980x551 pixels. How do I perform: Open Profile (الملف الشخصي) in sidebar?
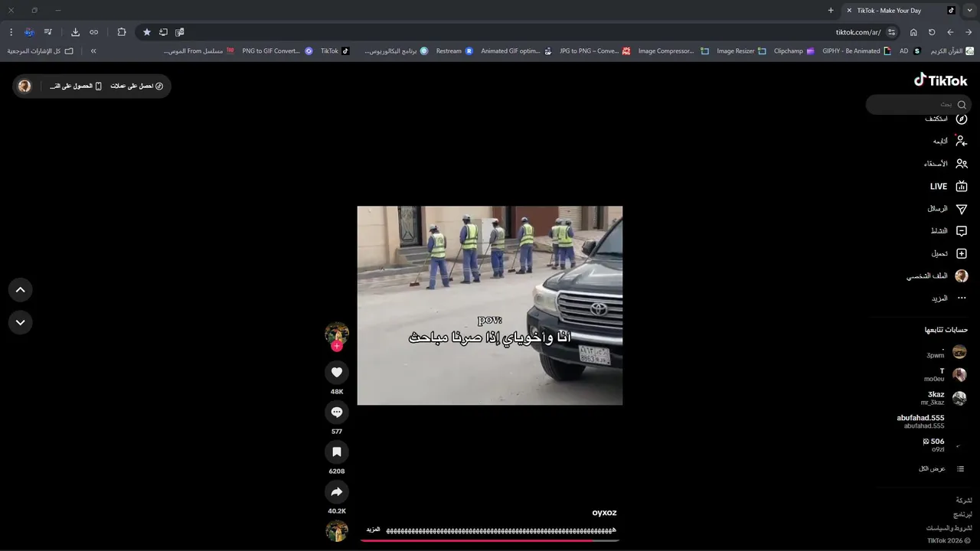938,275
